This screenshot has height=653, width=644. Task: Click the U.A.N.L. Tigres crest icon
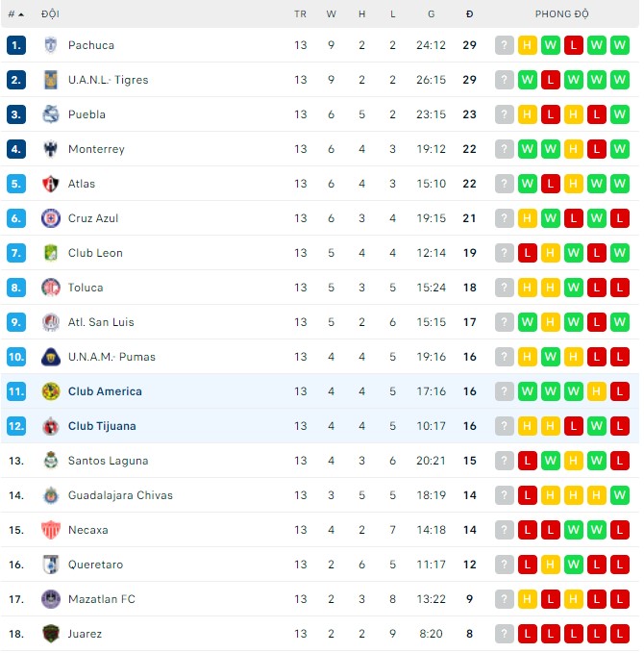pyautogui.click(x=51, y=80)
